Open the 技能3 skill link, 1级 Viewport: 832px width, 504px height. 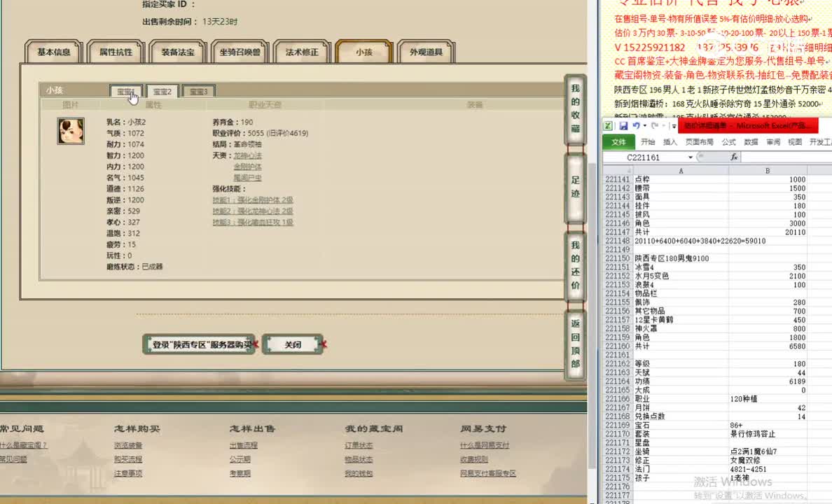click(253, 223)
